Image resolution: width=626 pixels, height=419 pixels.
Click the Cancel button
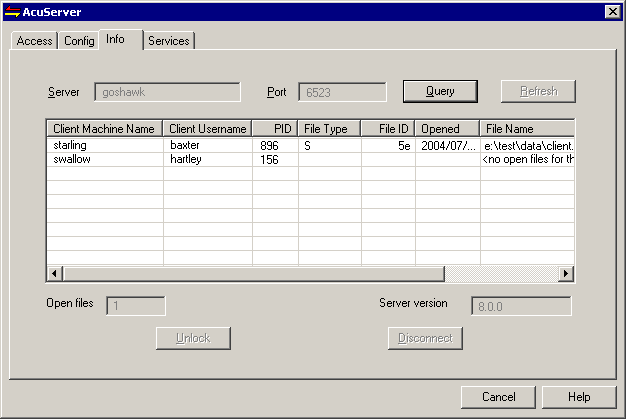[x=499, y=397]
